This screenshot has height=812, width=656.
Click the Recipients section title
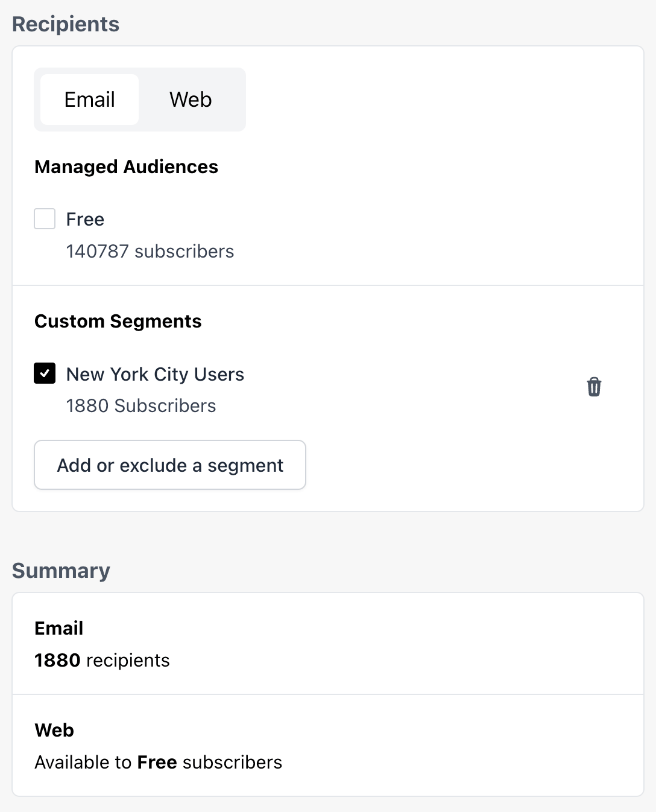pos(66,24)
